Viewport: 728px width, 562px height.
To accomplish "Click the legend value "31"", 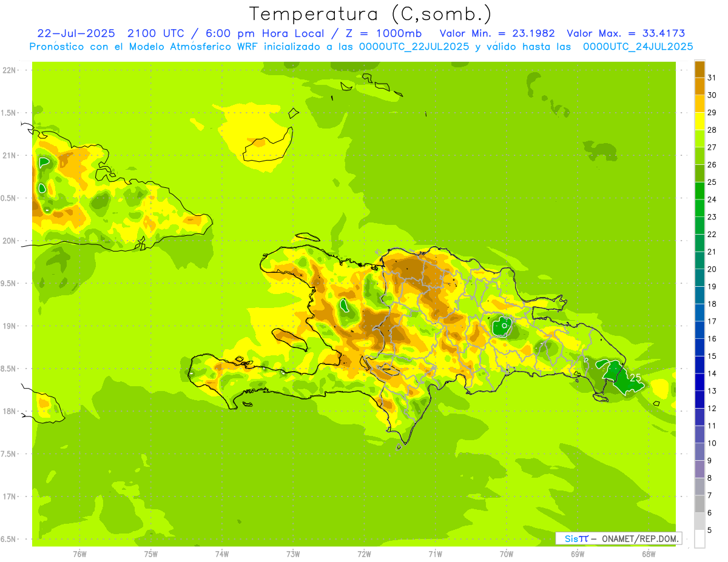I will coord(712,78).
